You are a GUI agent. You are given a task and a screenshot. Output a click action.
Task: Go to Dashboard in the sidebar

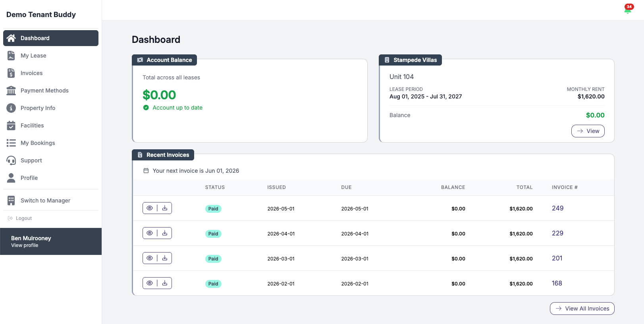tap(51, 38)
